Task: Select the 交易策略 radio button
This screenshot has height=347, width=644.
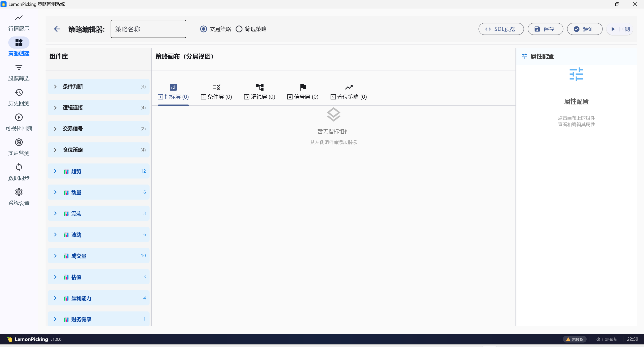Action: click(204, 29)
